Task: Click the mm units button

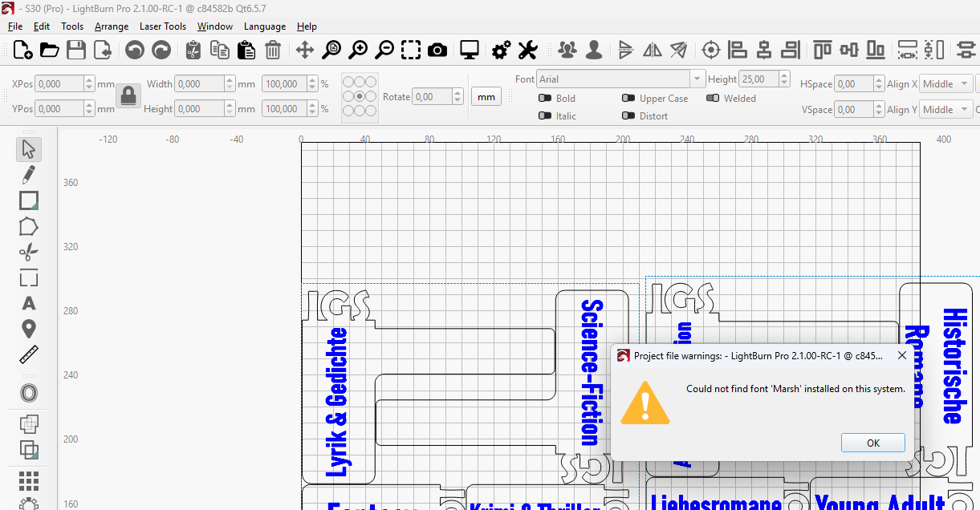Action: coord(486,97)
